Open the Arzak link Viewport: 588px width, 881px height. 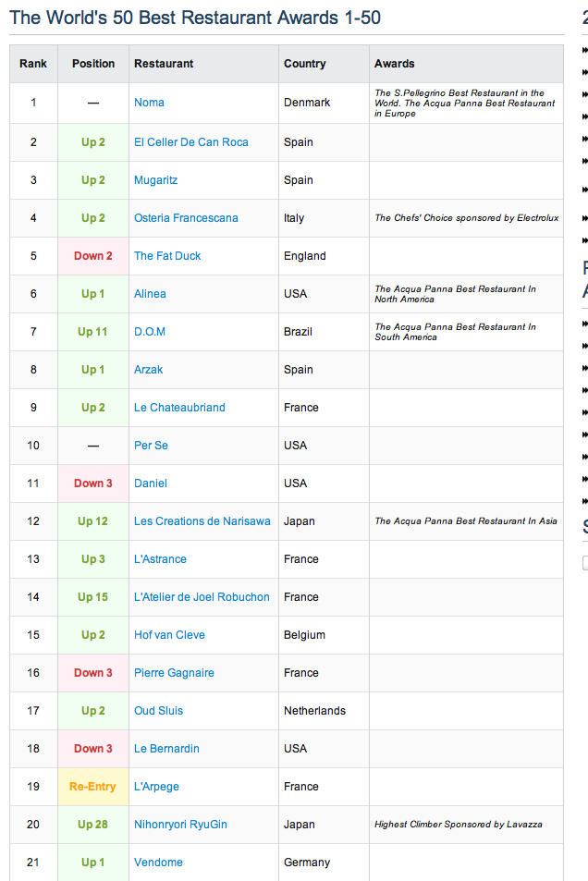149,370
